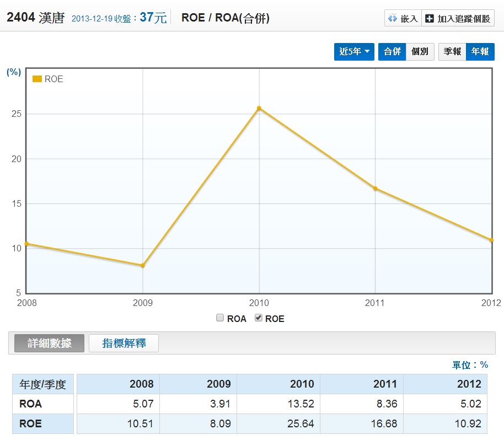
Task: Click the 2009 lowest data point
Action: (x=143, y=265)
